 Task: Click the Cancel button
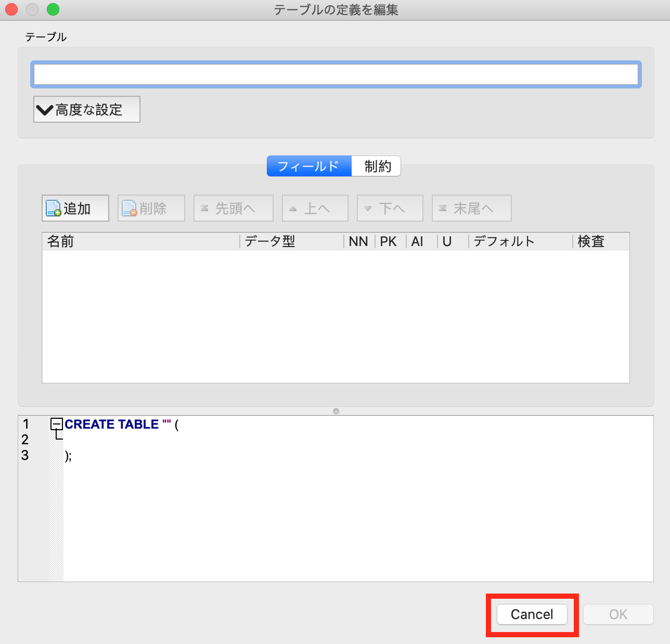[532, 614]
